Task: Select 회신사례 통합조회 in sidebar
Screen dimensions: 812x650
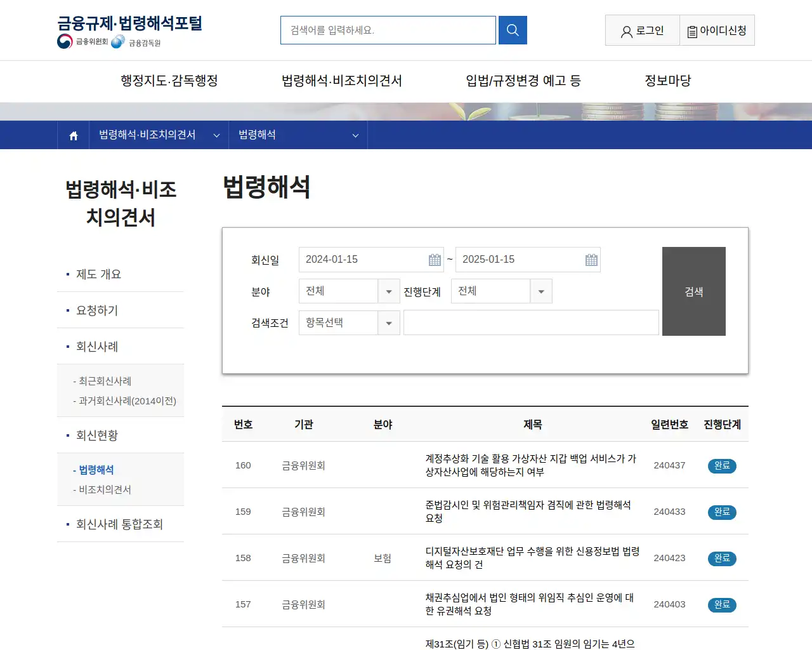Action: [121, 524]
